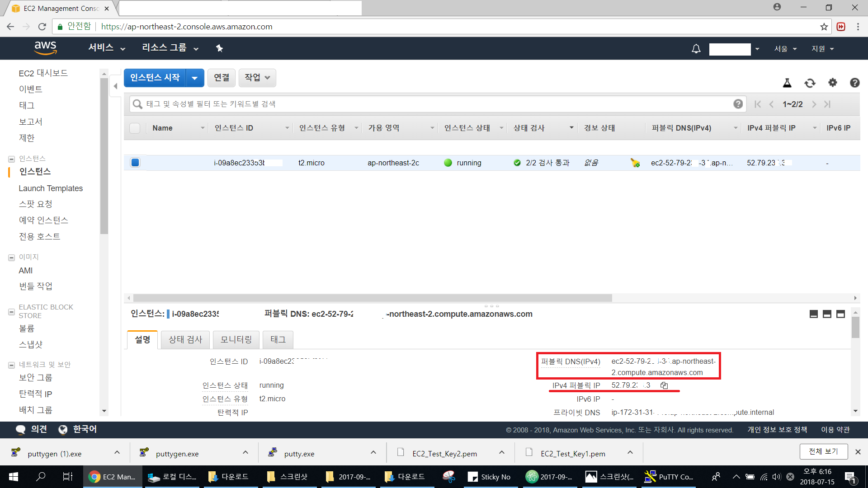Open Windows Start menu

pos(14,477)
